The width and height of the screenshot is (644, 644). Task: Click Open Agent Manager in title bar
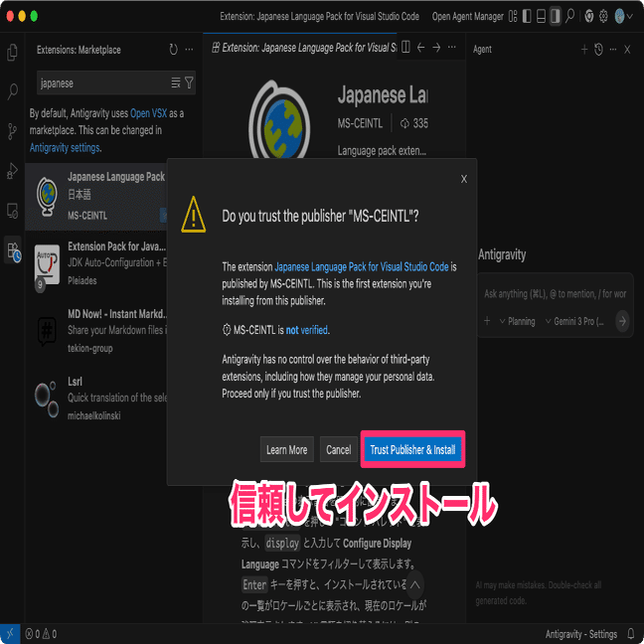pyautogui.click(x=467, y=17)
